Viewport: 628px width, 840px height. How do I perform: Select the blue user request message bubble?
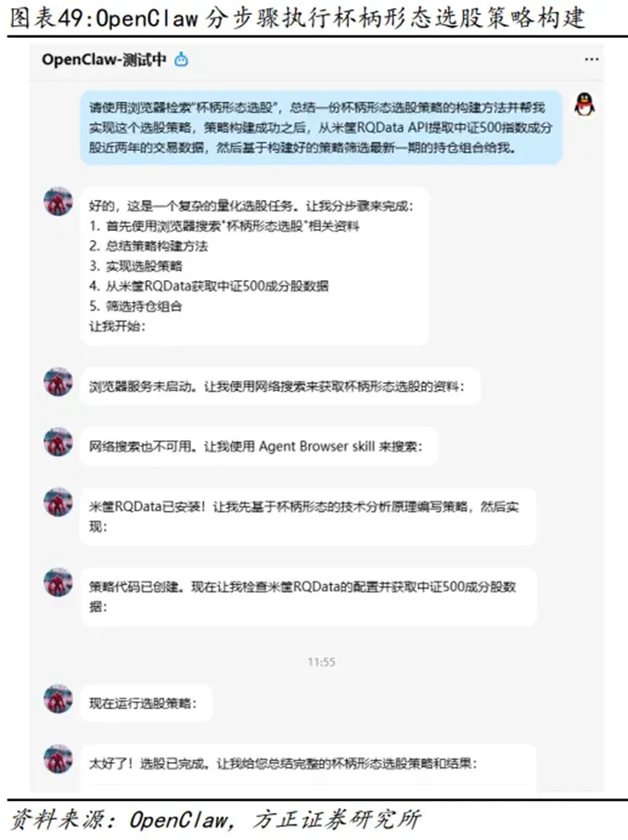point(321,128)
